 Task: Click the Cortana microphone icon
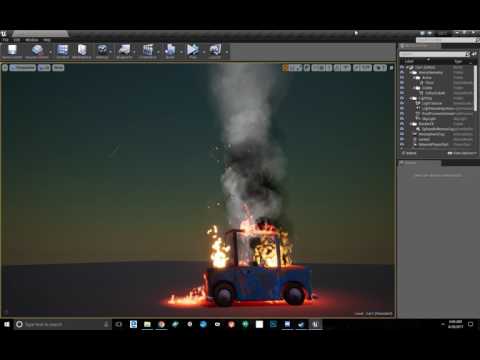[106, 324]
